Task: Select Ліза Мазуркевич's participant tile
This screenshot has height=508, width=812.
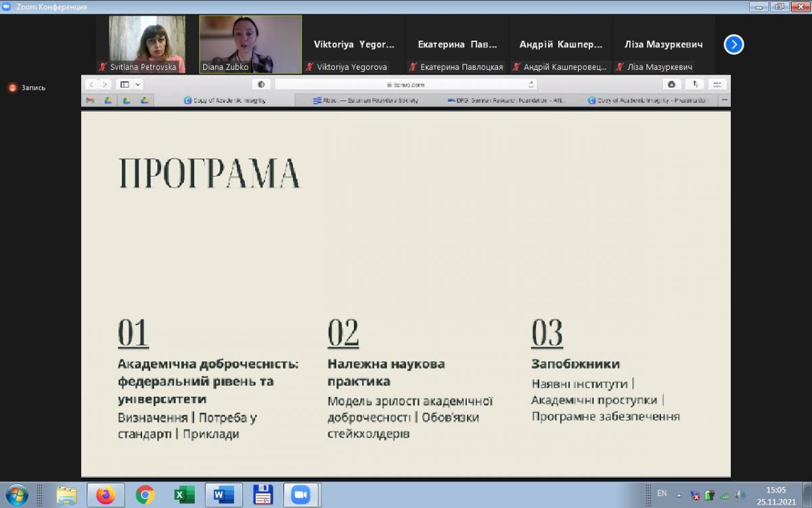Action: point(664,44)
